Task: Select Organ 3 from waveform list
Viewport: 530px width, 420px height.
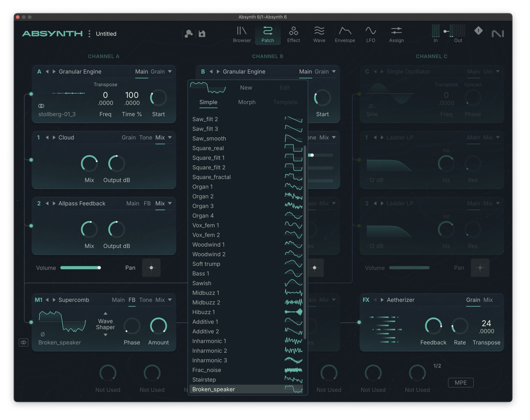Action: (x=203, y=206)
